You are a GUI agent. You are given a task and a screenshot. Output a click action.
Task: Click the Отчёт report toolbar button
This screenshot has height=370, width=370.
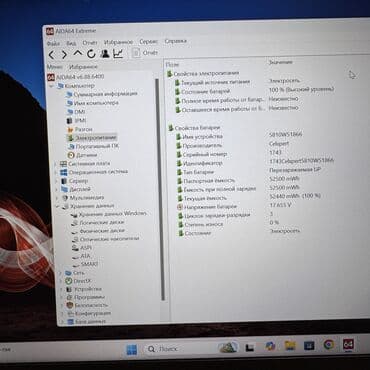click(x=145, y=53)
